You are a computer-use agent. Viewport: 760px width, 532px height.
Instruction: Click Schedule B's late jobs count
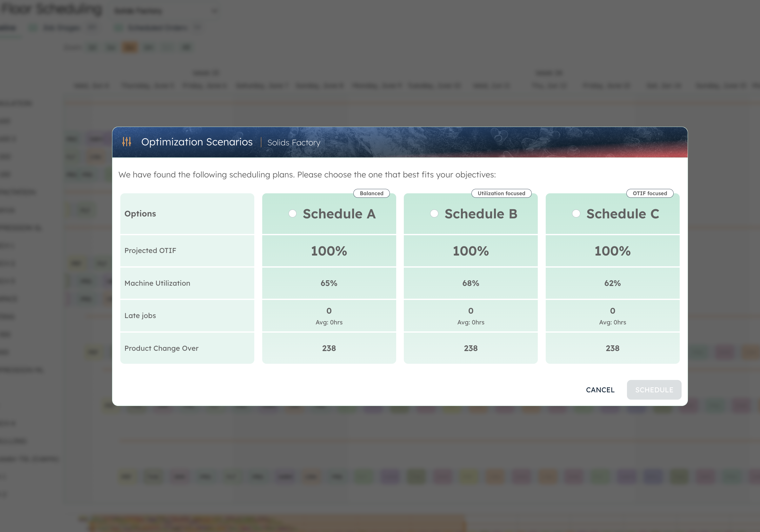pos(470,311)
